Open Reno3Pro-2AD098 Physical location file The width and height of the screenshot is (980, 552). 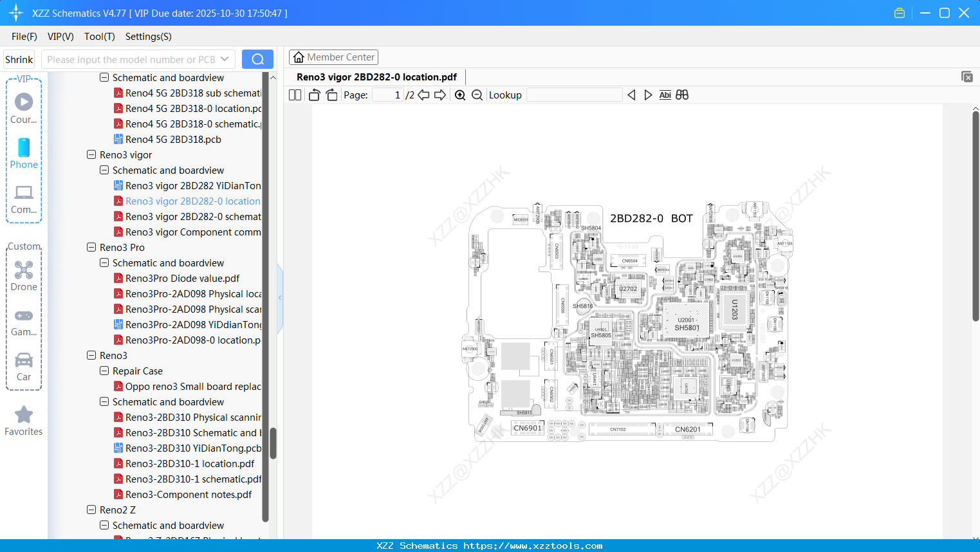pyautogui.click(x=187, y=294)
